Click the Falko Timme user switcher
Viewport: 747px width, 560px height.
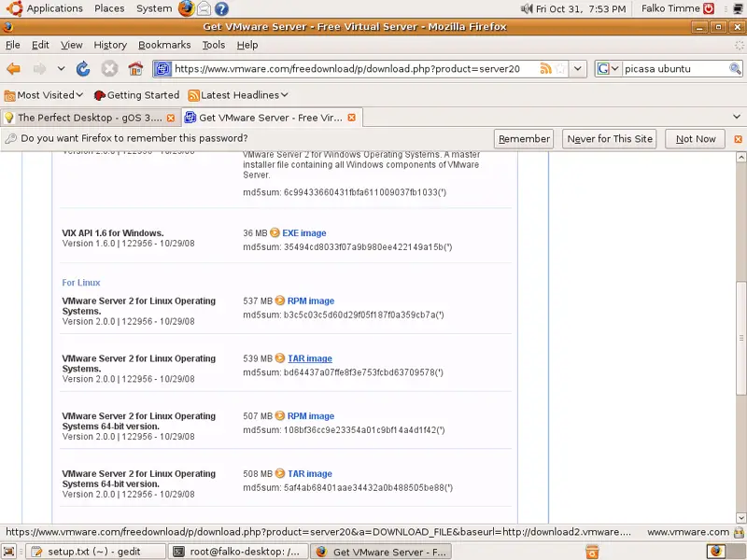pos(670,8)
